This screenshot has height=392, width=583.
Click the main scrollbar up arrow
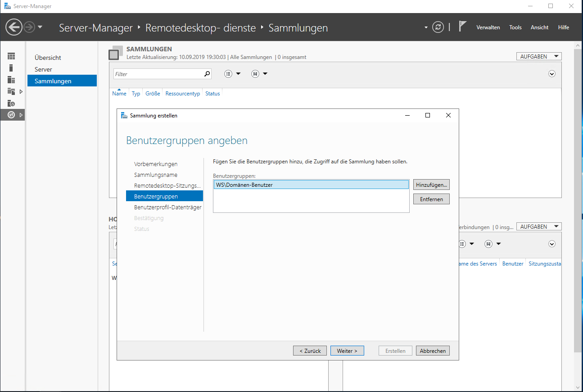(x=578, y=45)
